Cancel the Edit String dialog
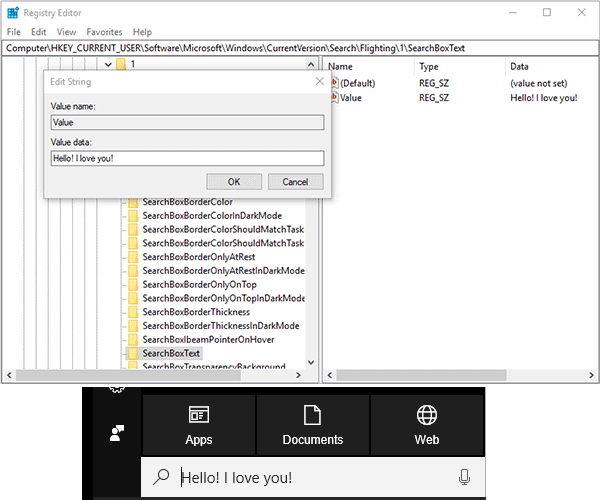The image size is (600, 500). (295, 182)
